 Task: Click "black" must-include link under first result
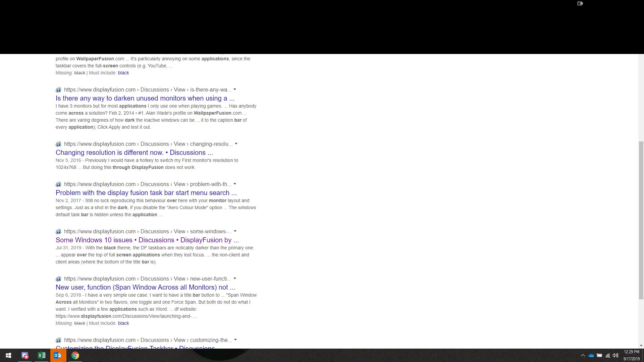click(x=123, y=73)
